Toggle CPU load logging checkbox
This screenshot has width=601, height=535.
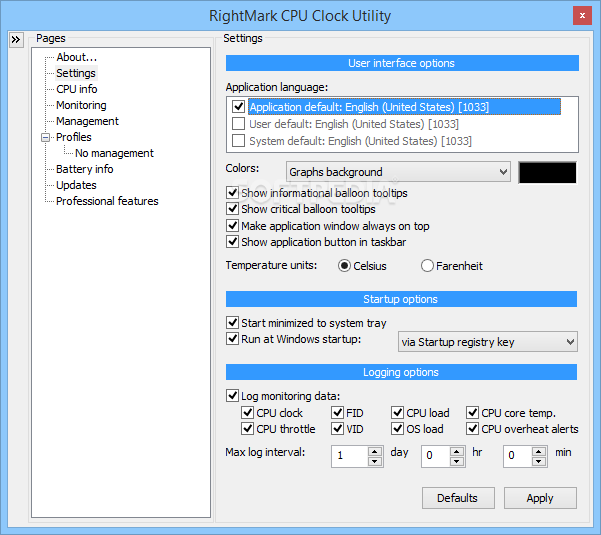point(397,413)
